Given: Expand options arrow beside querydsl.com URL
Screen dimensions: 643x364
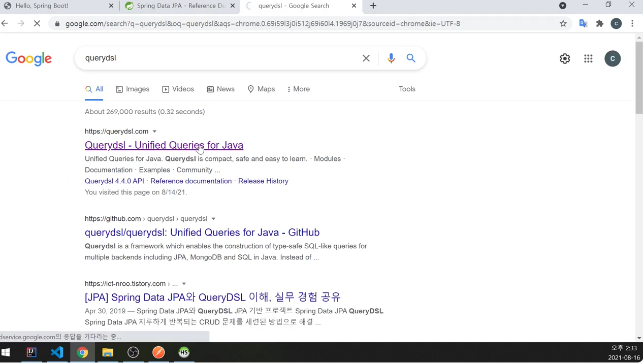Looking at the screenshot, I should point(154,131).
